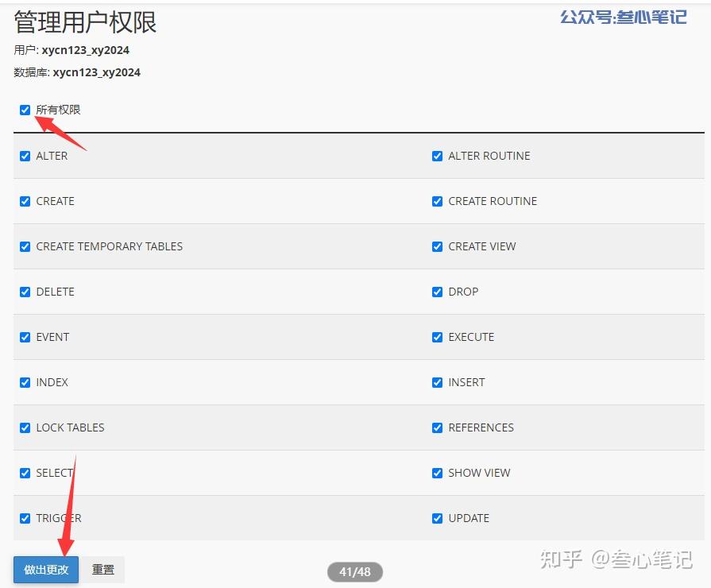The width and height of the screenshot is (711, 588).
Task: Toggle the EVENT checkbox
Action: tap(25, 337)
